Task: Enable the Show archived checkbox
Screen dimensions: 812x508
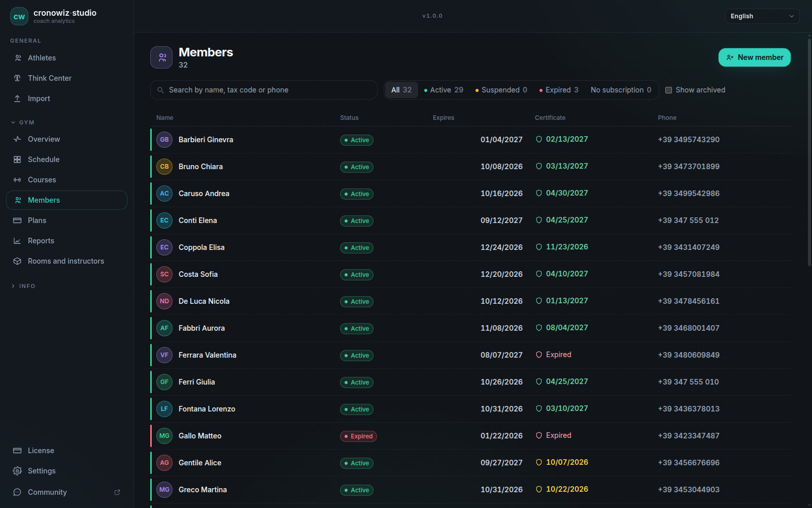Action: point(668,90)
